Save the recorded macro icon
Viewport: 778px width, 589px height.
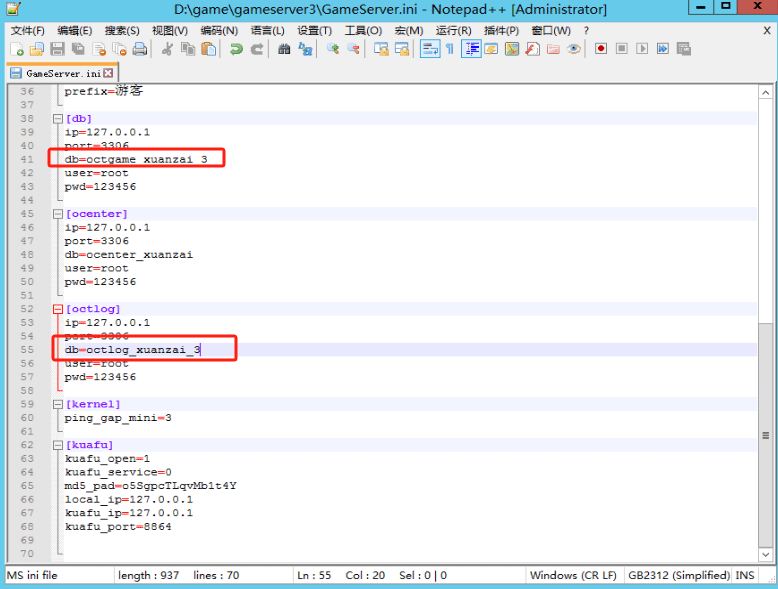[x=684, y=49]
